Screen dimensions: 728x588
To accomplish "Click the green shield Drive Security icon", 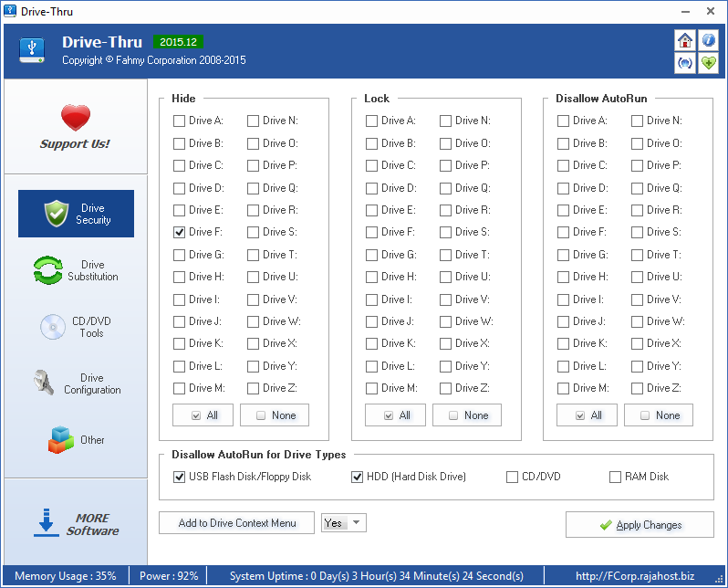I will click(57, 214).
